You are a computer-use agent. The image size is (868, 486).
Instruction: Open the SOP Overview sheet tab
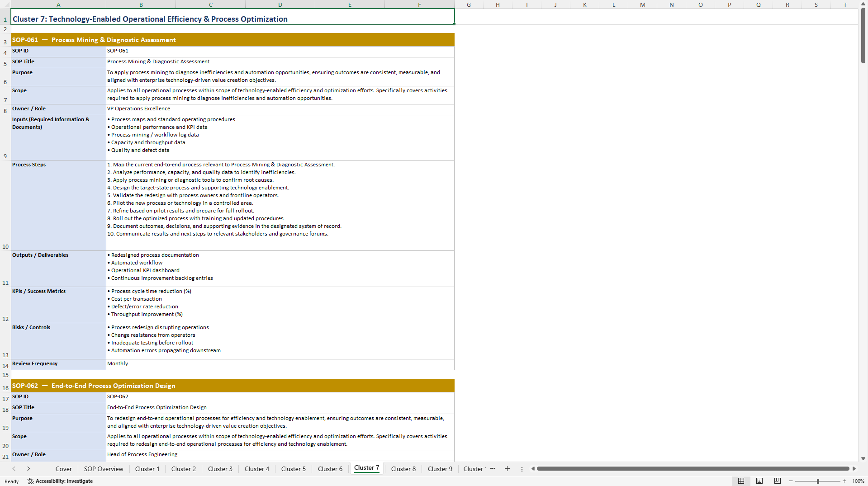coord(104,469)
